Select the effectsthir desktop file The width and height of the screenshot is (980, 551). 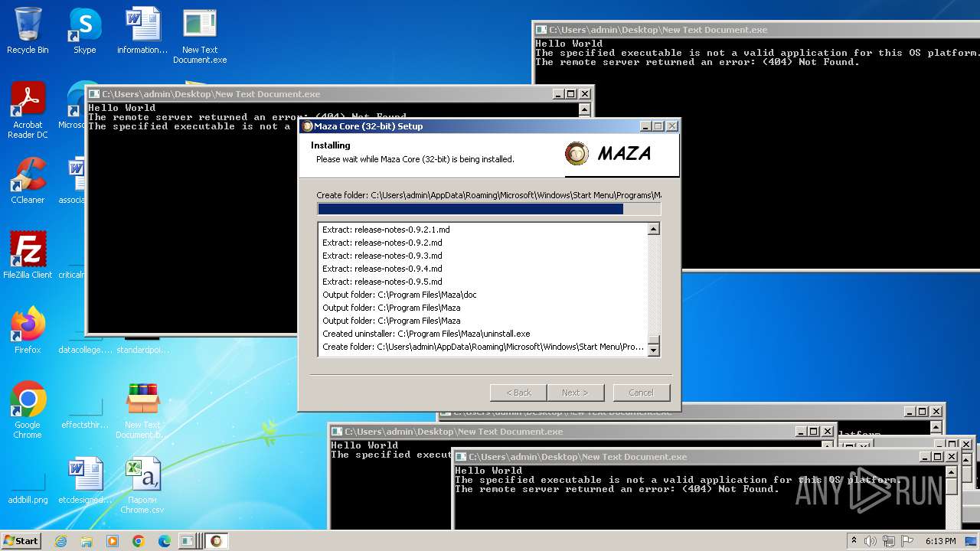click(85, 410)
